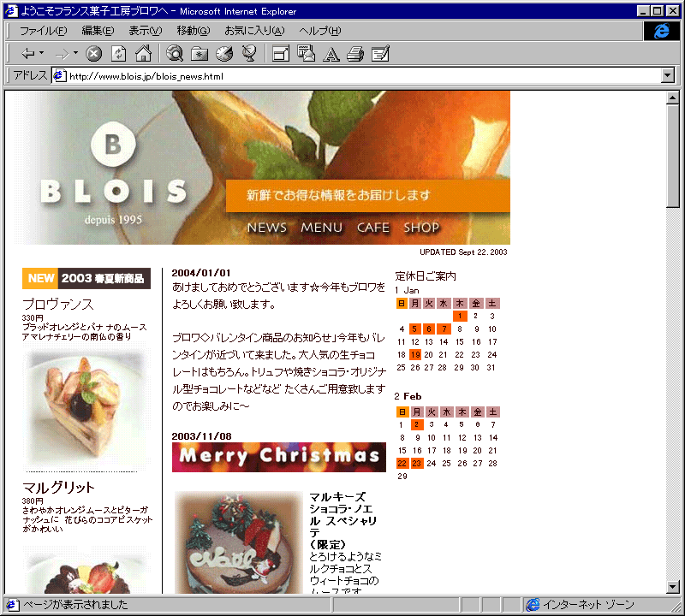This screenshot has height=616, width=685.
Task: Click the 330円 price text
Action: [x=33, y=317]
